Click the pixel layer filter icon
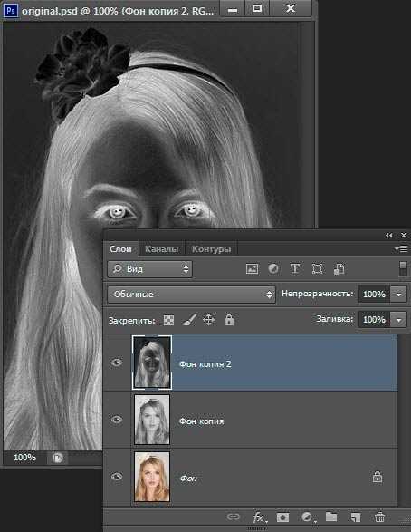This screenshot has height=532, width=411. [252, 269]
